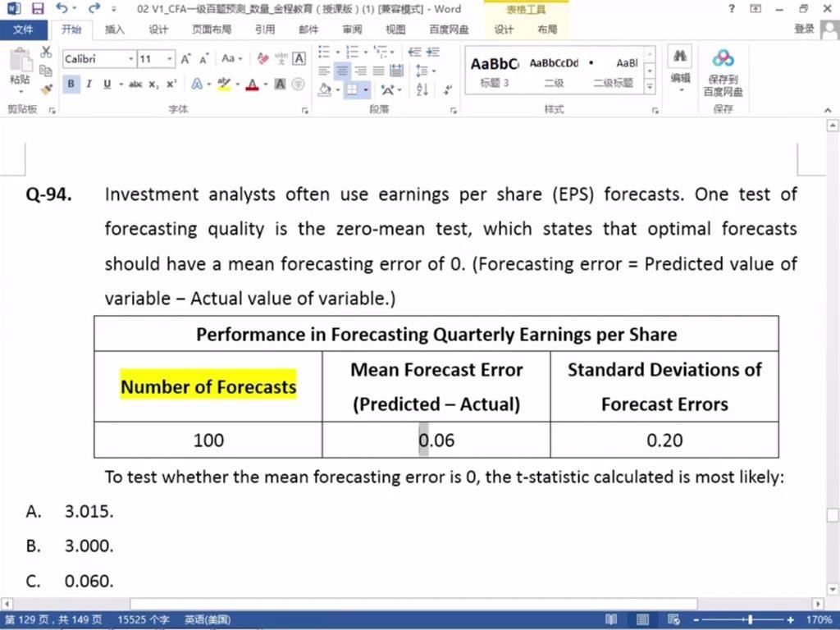
Task: Clear all formatting with eraser icon
Action: [x=262, y=58]
